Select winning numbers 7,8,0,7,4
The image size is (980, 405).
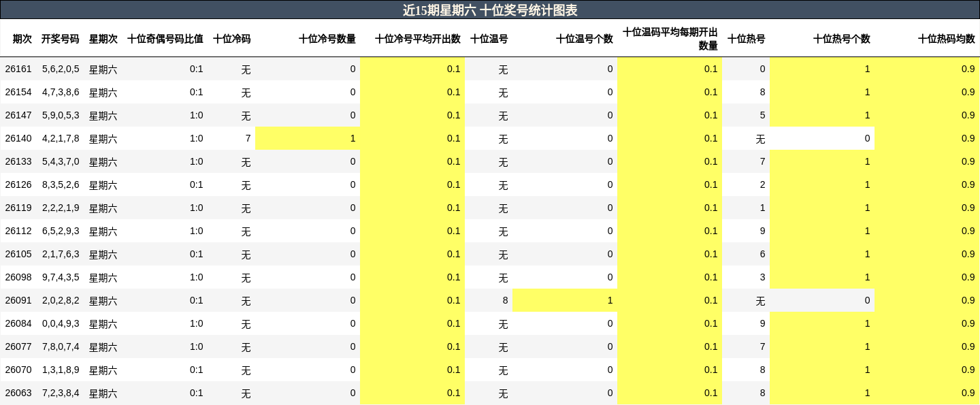point(61,346)
